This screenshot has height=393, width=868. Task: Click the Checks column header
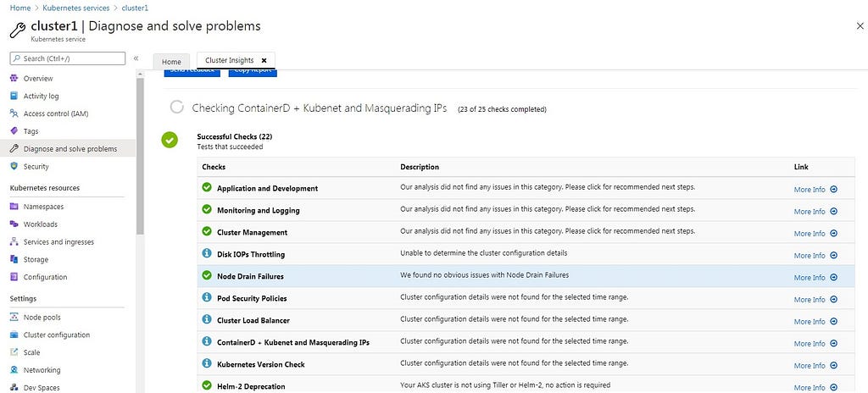[x=214, y=167]
